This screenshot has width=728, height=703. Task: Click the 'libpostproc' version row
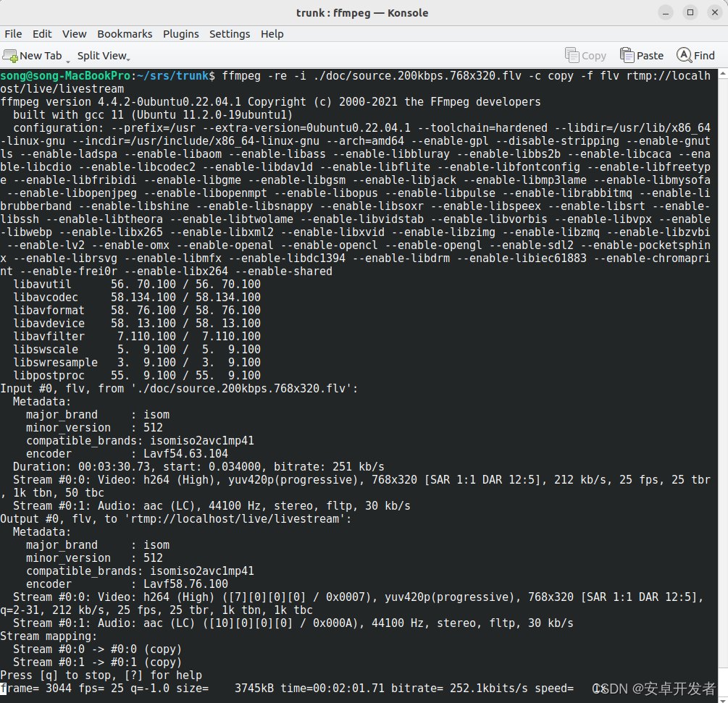137,375
